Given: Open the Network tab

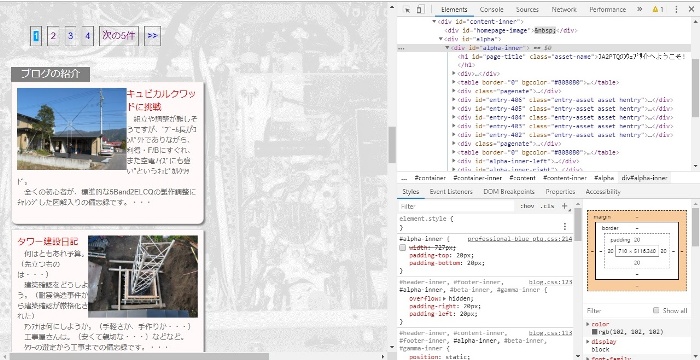Looking at the screenshot, I should 564,9.
